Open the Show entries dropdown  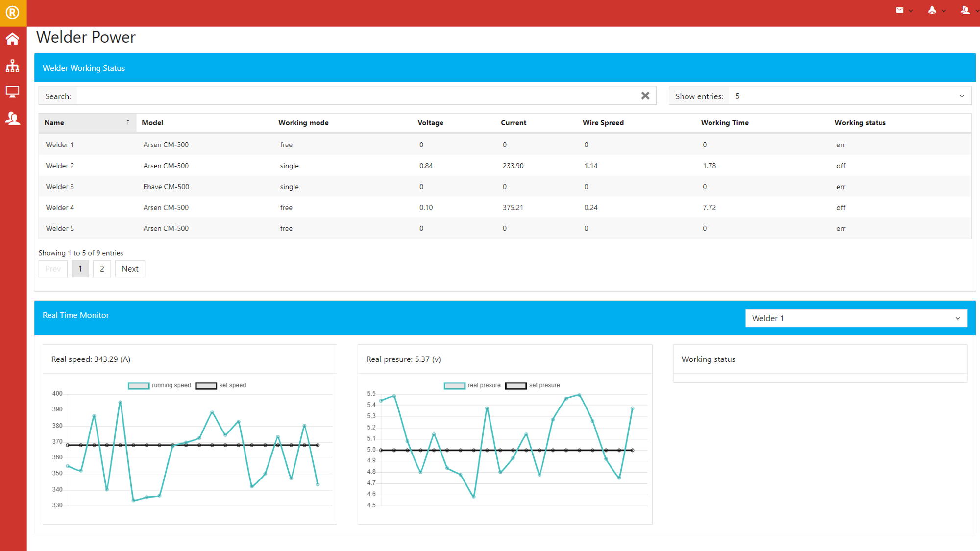point(849,96)
